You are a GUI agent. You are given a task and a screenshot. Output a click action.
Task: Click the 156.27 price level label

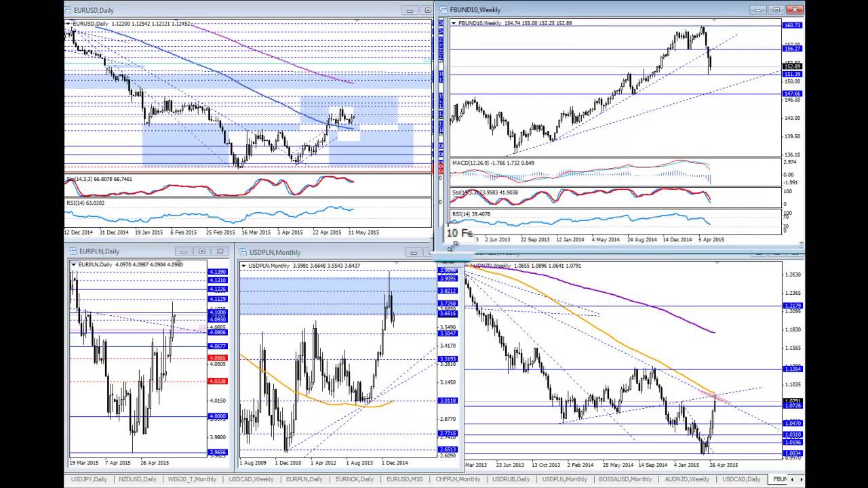(x=792, y=49)
